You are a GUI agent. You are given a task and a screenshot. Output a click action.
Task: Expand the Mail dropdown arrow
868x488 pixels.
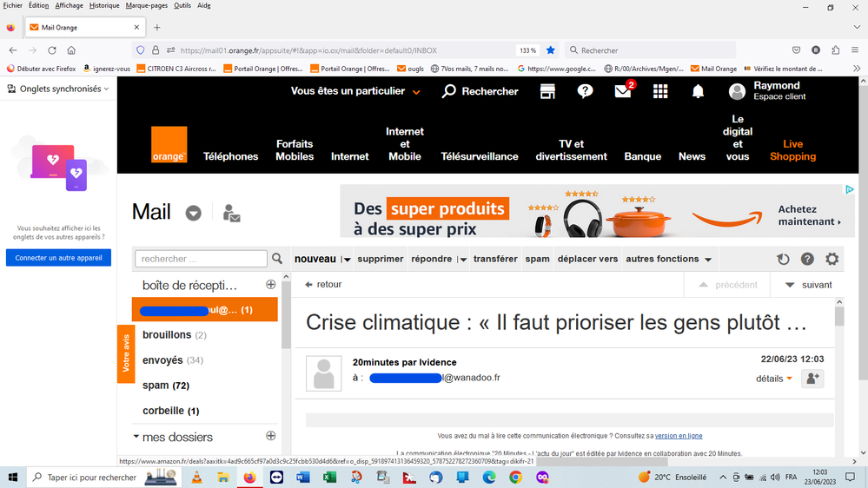pyautogui.click(x=193, y=213)
